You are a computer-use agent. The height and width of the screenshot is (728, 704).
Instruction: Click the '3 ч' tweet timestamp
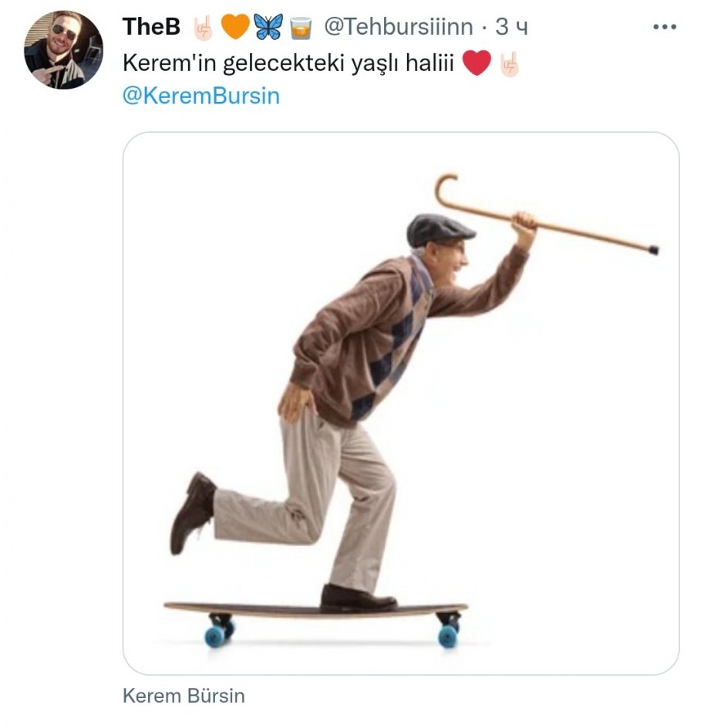[x=511, y=27]
